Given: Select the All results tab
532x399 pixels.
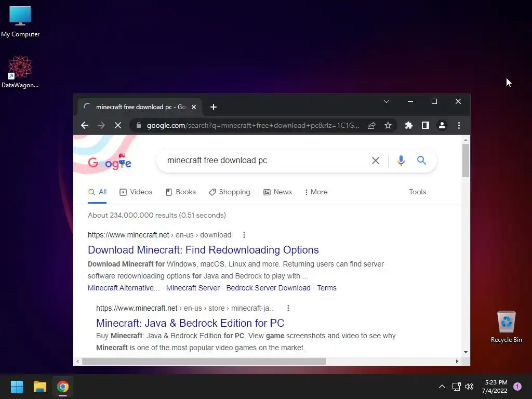Looking at the screenshot, I should (x=97, y=192).
